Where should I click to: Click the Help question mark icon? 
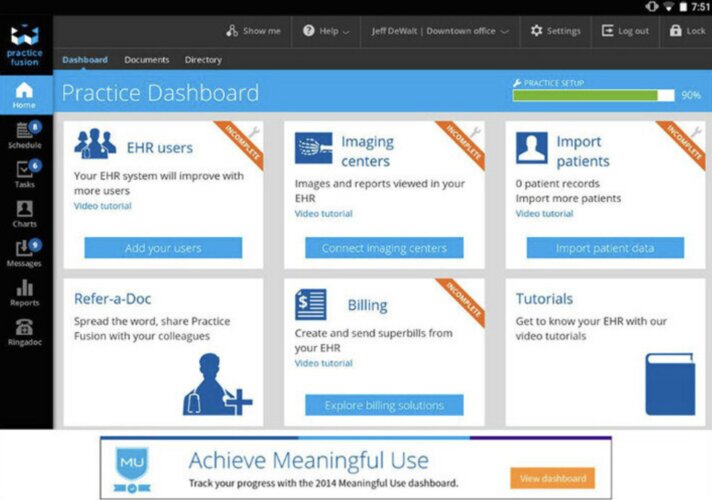tap(309, 31)
